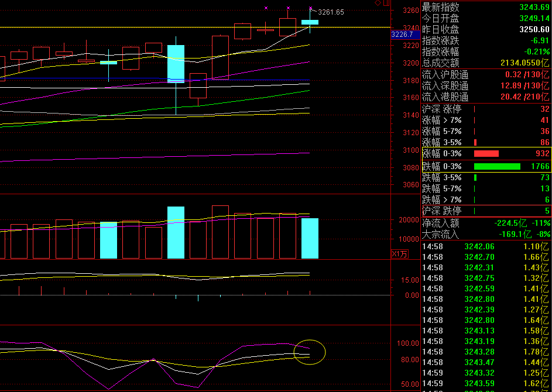The image size is (552, 392).
Task: Click the tallest cyan volume bar
Action: click(176, 232)
